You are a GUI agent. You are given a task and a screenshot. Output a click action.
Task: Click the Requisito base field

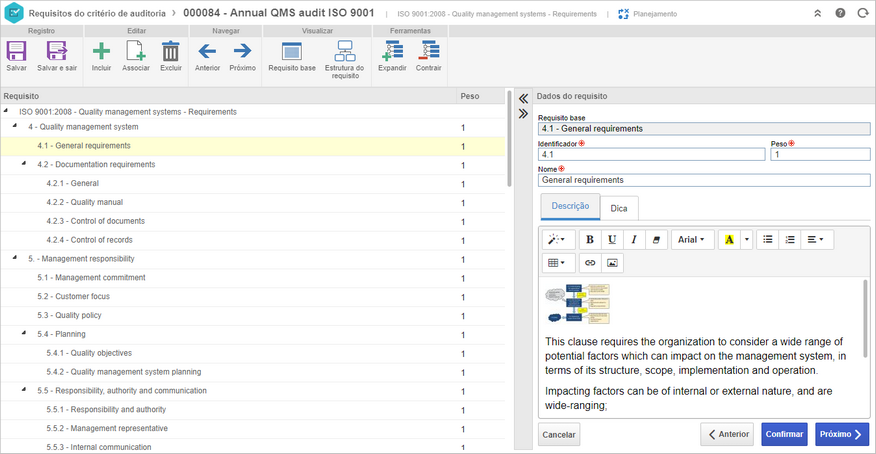(704, 129)
